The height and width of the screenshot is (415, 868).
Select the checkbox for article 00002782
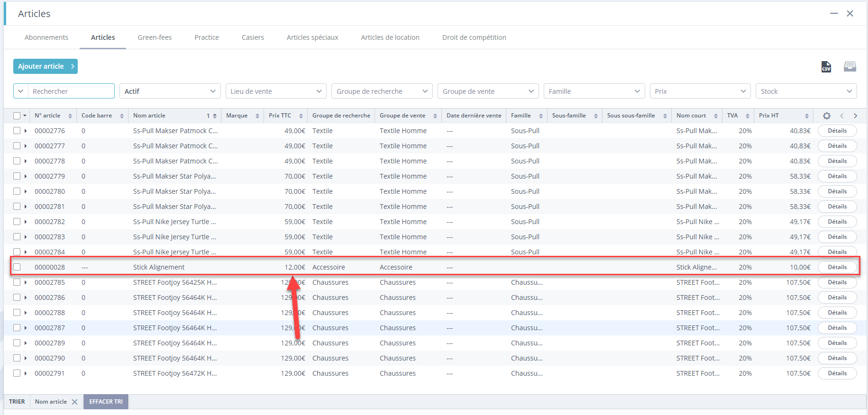[x=17, y=222]
